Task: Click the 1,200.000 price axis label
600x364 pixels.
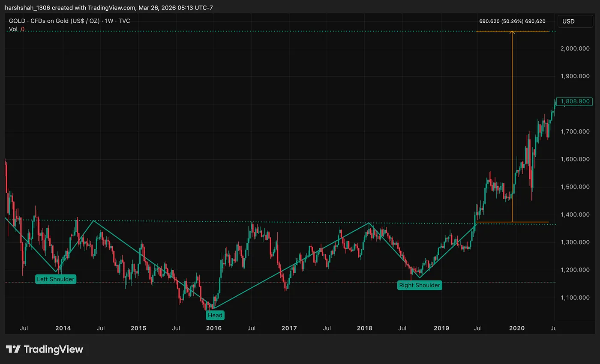Action: click(x=576, y=270)
